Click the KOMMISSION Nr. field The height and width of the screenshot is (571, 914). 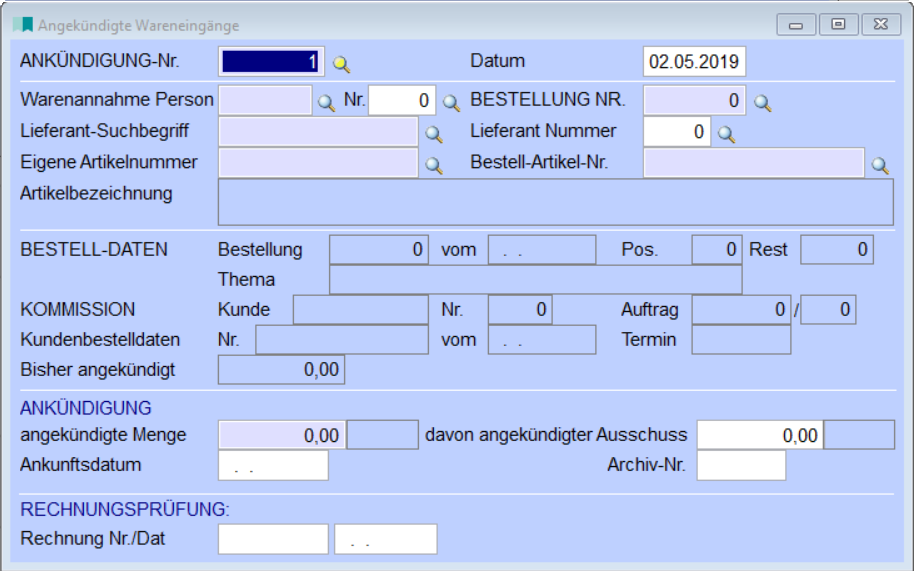point(521,310)
